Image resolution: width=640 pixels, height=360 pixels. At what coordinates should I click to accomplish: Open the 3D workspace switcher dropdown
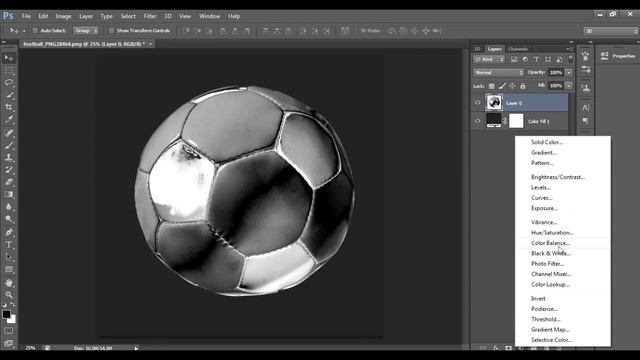pyautogui.click(x=610, y=31)
